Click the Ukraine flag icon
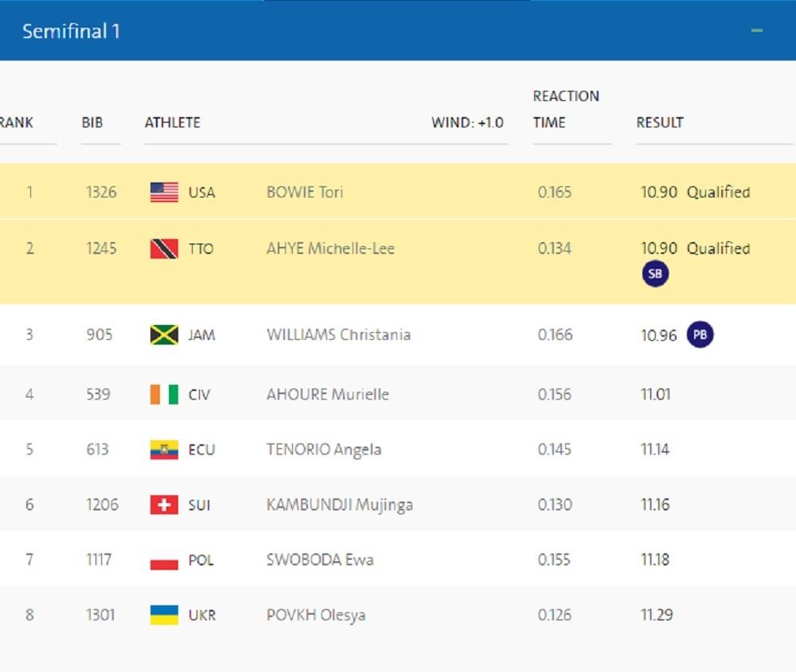This screenshot has height=672, width=796. (x=164, y=615)
